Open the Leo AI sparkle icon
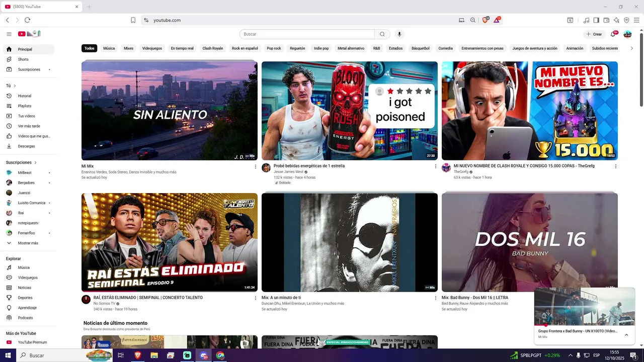 coord(616,20)
